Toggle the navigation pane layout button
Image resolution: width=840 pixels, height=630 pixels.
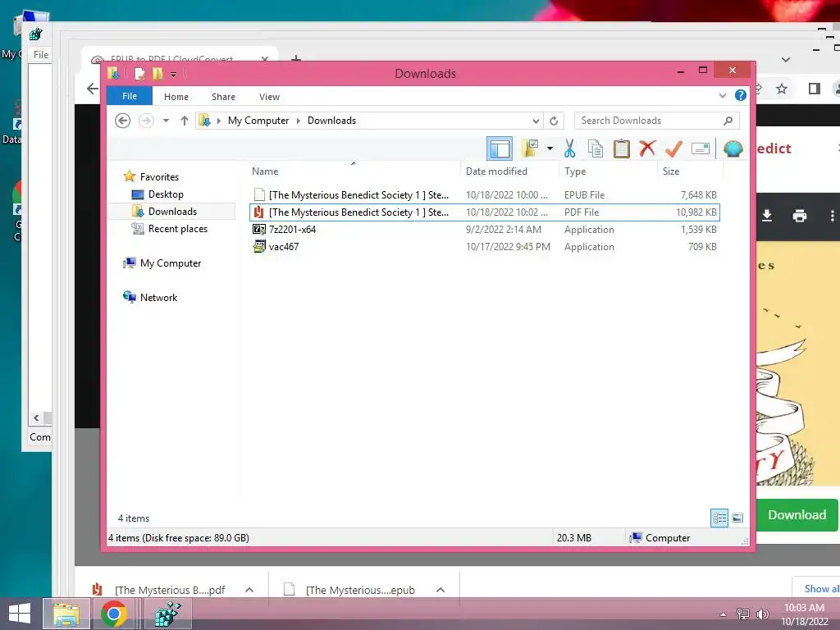click(x=500, y=148)
